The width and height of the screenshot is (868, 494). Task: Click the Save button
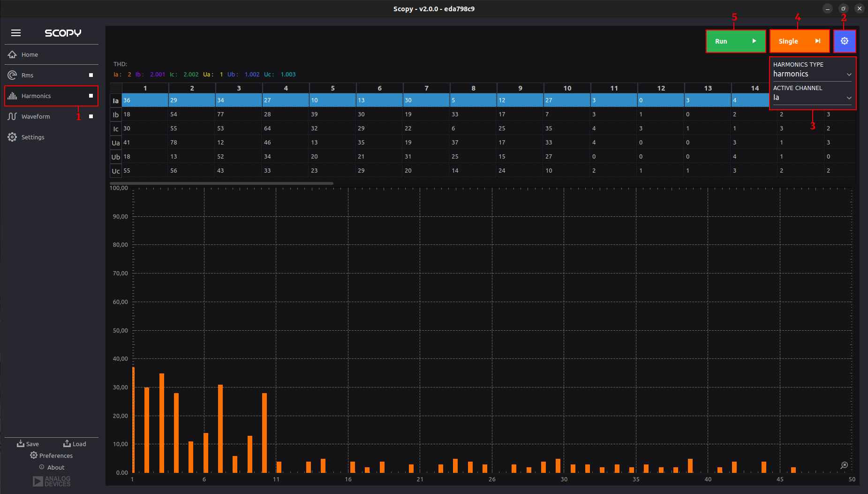click(x=28, y=444)
